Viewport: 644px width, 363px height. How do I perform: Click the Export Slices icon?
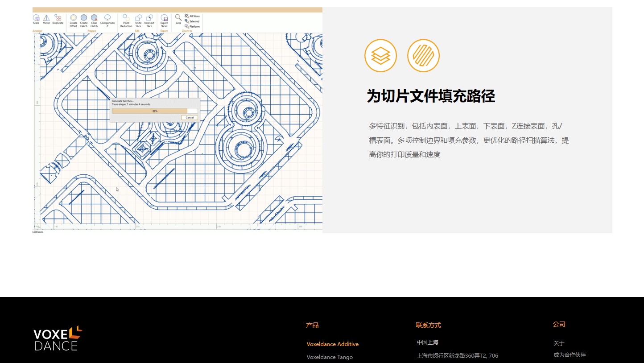pyautogui.click(x=164, y=19)
